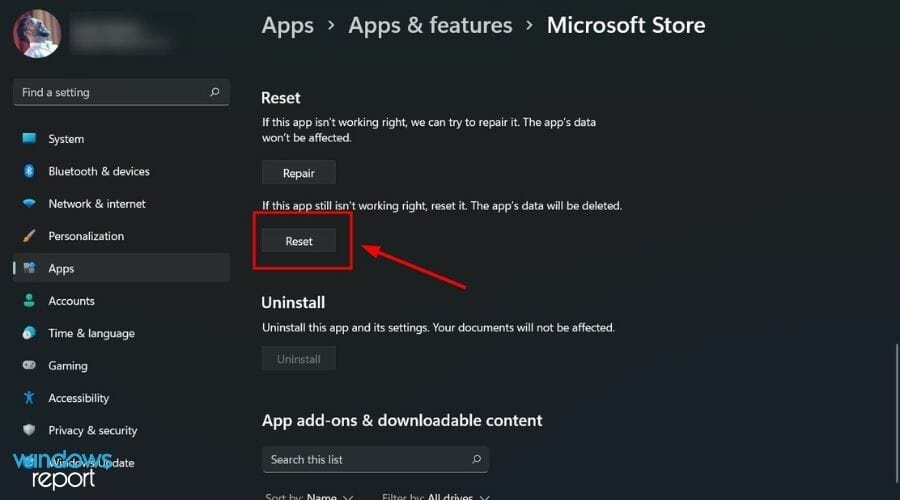Click the Time & language globe icon

[29, 333]
